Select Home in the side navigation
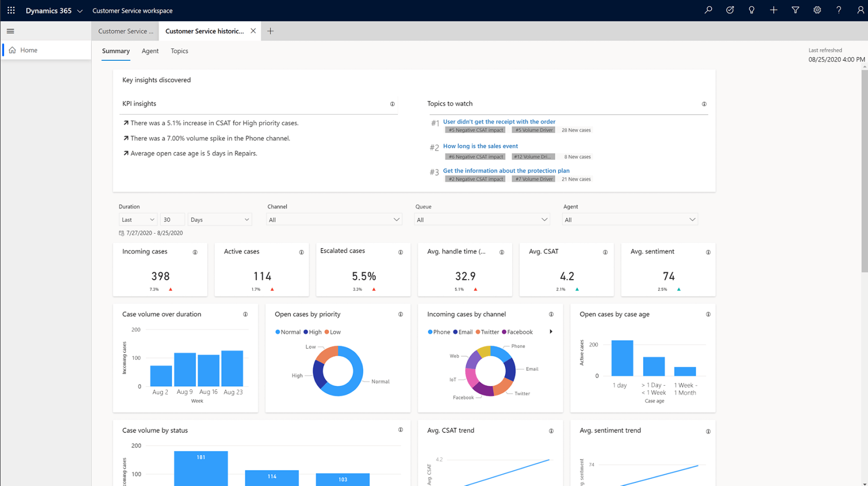This screenshot has height=486, width=868. [x=46, y=50]
